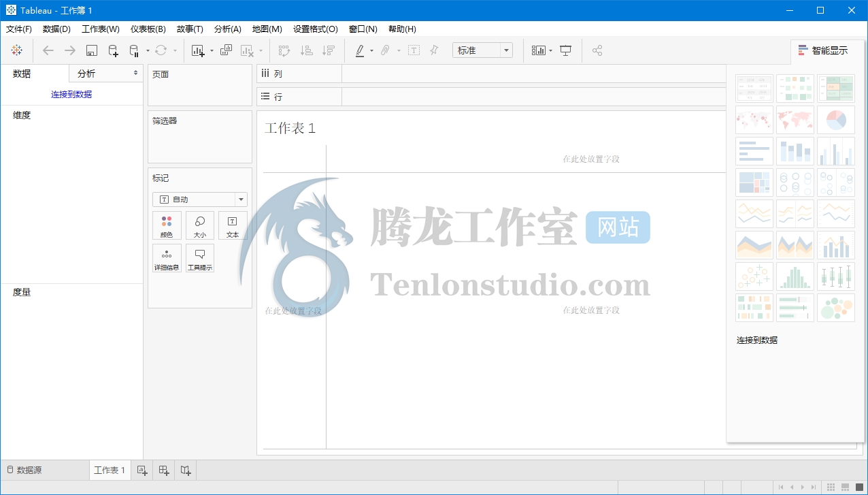Expand the 分析 tab menu arrows

pyautogui.click(x=135, y=73)
